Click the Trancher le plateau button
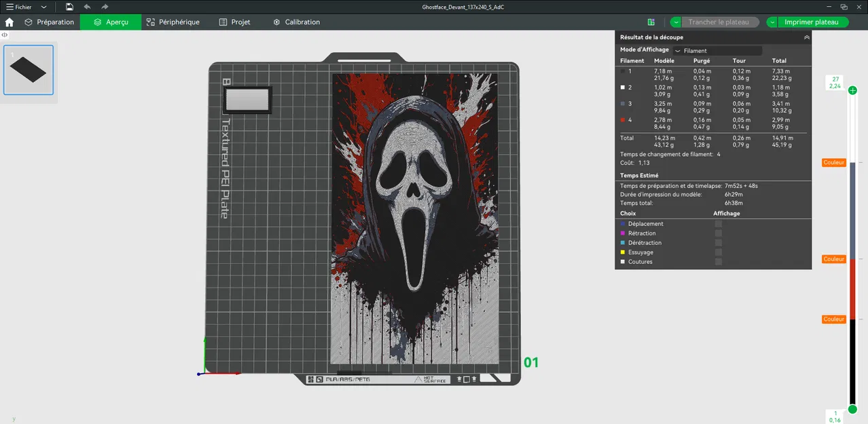Image resolution: width=868 pixels, height=424 pixels. 719,22
